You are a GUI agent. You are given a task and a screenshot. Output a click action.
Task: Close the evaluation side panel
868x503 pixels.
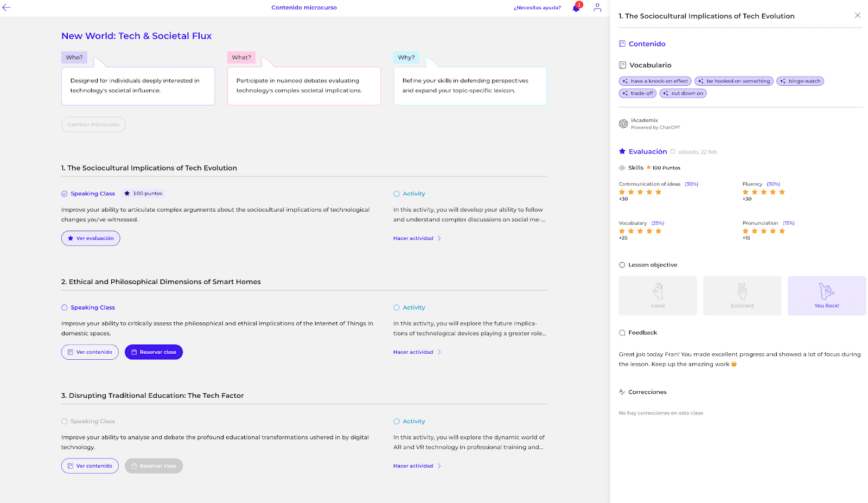858,15
